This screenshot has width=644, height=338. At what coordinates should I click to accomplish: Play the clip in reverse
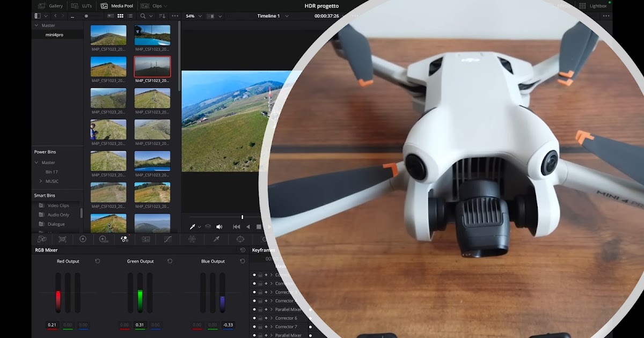(x=248, y=227)
